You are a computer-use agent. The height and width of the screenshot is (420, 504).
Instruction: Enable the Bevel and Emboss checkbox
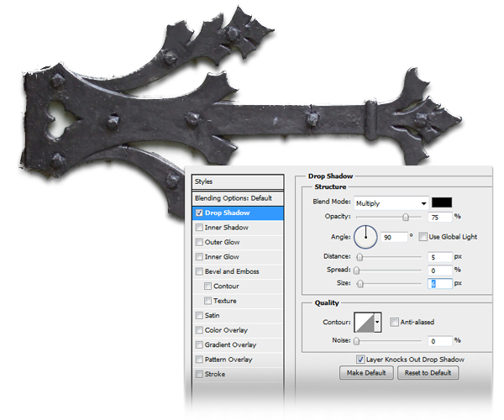pos(199,271)
